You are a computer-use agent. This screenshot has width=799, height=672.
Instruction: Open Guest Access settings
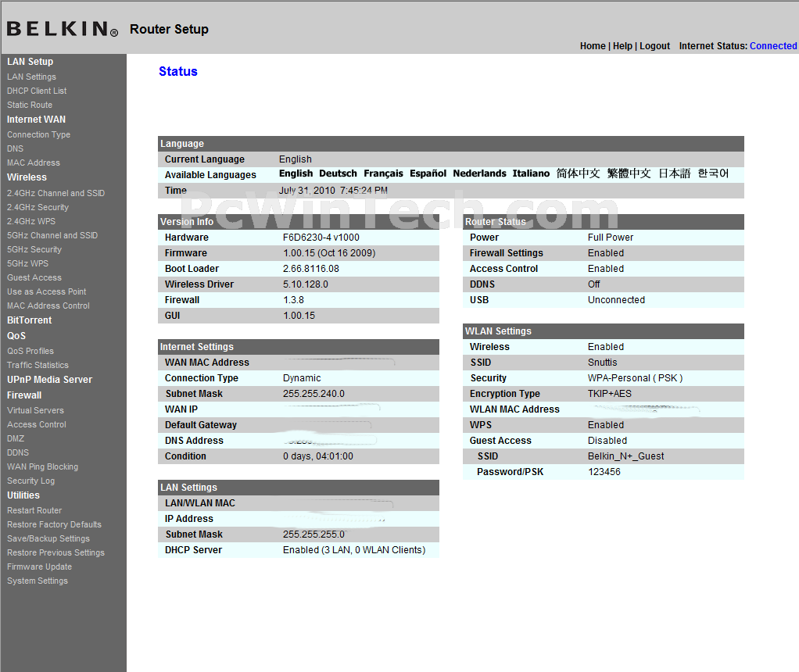[34, 277]
